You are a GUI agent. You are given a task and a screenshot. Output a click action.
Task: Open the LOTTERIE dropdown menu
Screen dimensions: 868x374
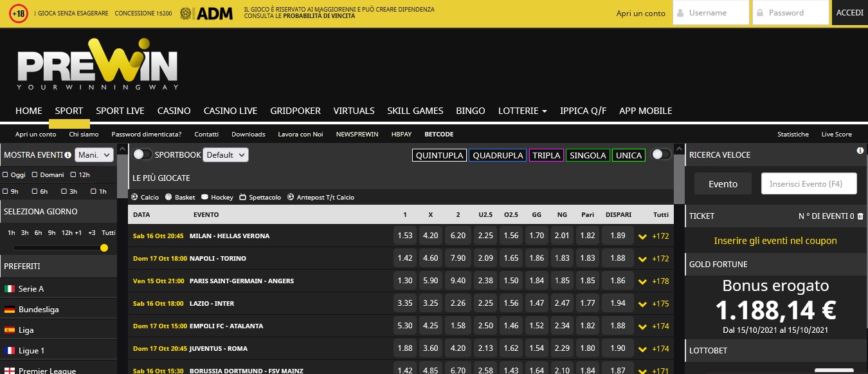[x=522, y=111]
